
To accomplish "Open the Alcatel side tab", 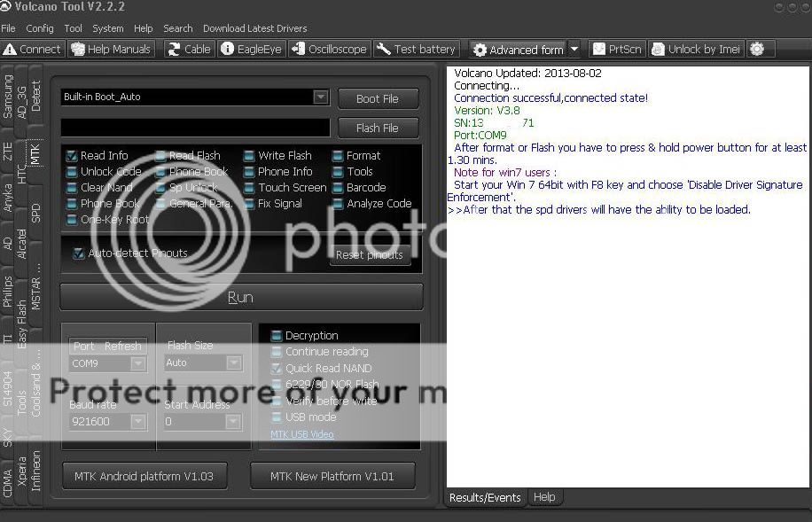I will click(x=22, y=244).
